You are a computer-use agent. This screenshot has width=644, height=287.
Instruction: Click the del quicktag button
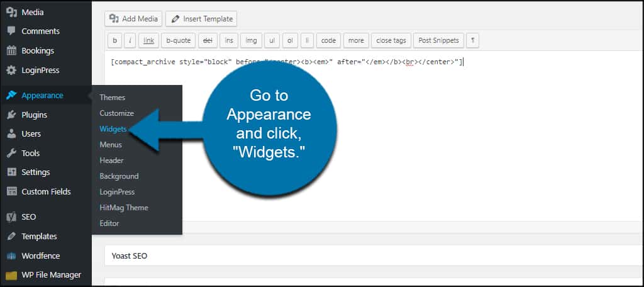pyautogui.click(x=208, y=40)
